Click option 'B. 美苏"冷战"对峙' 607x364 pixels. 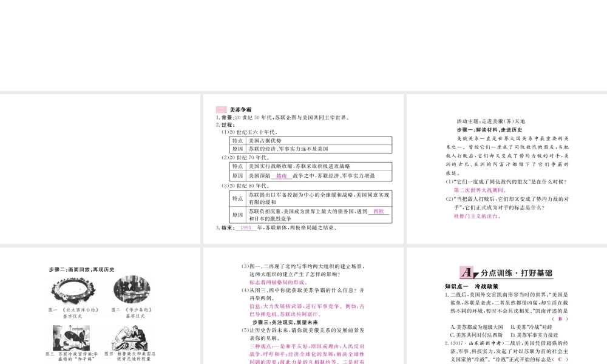click(x=531, y=327)
